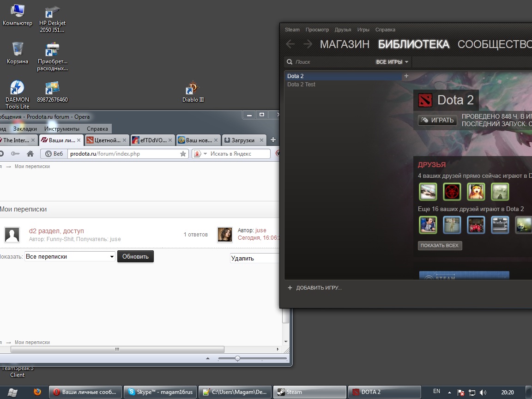Open the Корзина recycle bin icon
The width and height of the screenshot is (532, 399).
[x=17, y=53]
